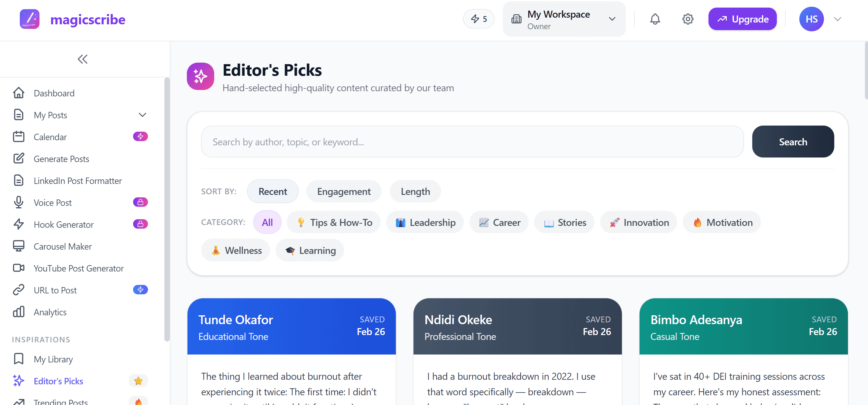Open the settings gear

coord(688,19)
